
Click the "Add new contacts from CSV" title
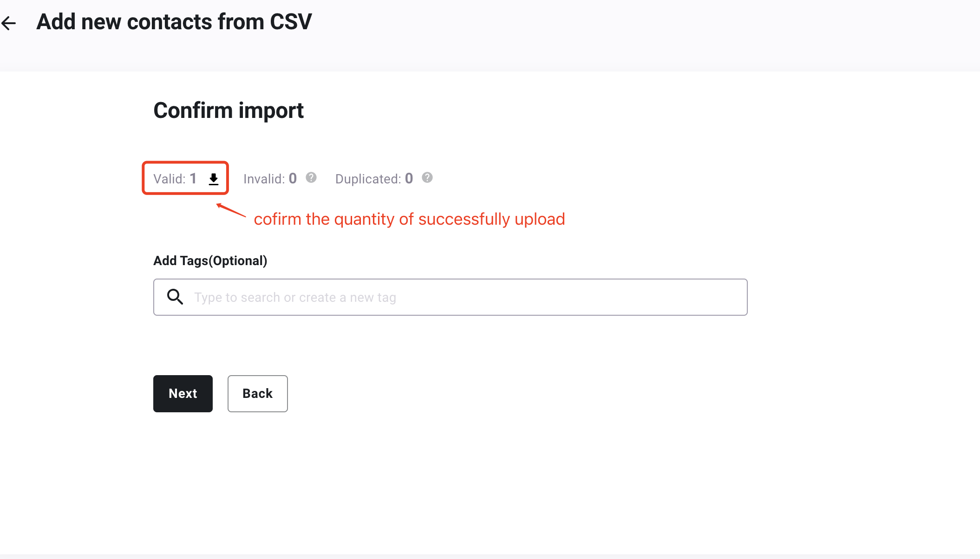pyautogui.click(x=174, y=22)
